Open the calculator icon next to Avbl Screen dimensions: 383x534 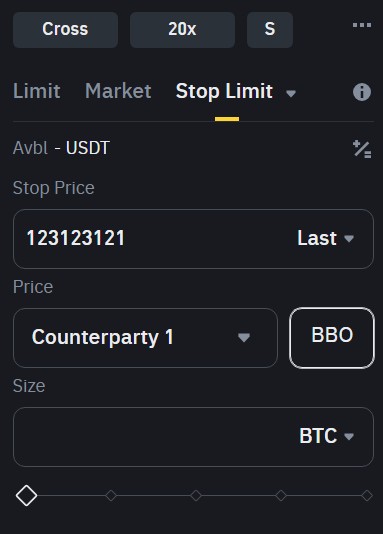tap(362, 149)
